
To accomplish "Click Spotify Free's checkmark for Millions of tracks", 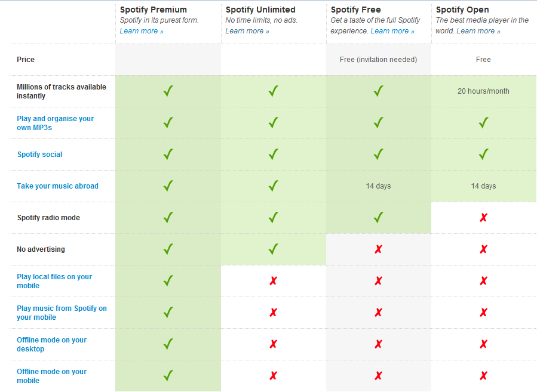I will 378,91.
